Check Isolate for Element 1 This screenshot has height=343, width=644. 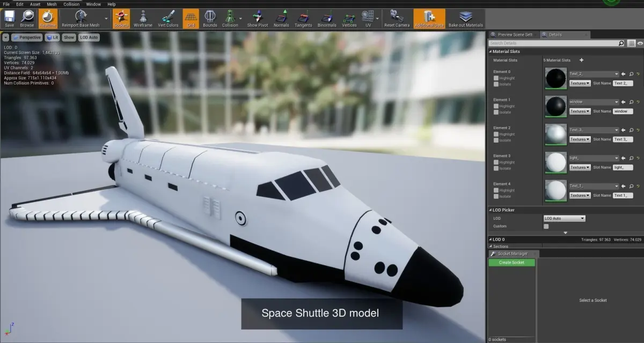496,112
